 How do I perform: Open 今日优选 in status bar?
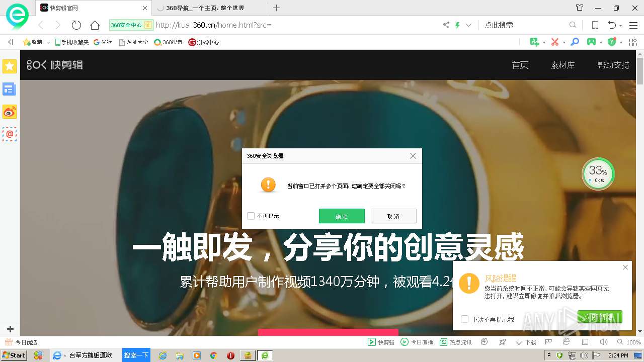pyautogui.click(x=21, y=342)
